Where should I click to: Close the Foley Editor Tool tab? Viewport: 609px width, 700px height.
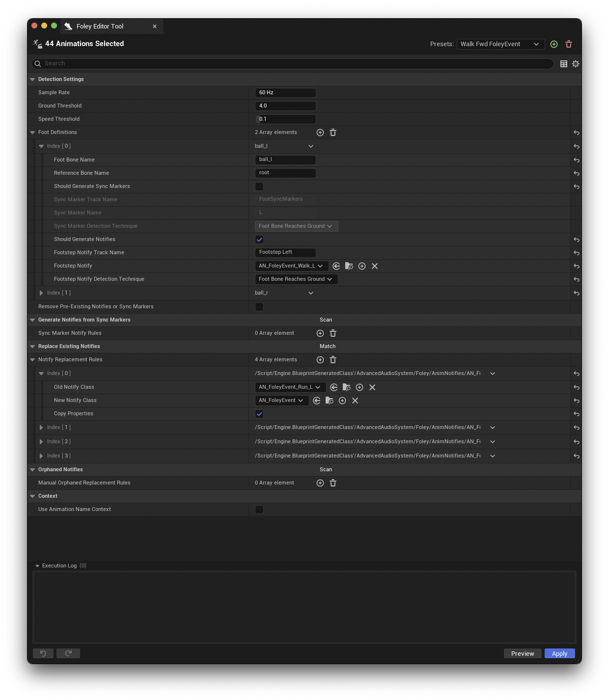coord(155,27)
